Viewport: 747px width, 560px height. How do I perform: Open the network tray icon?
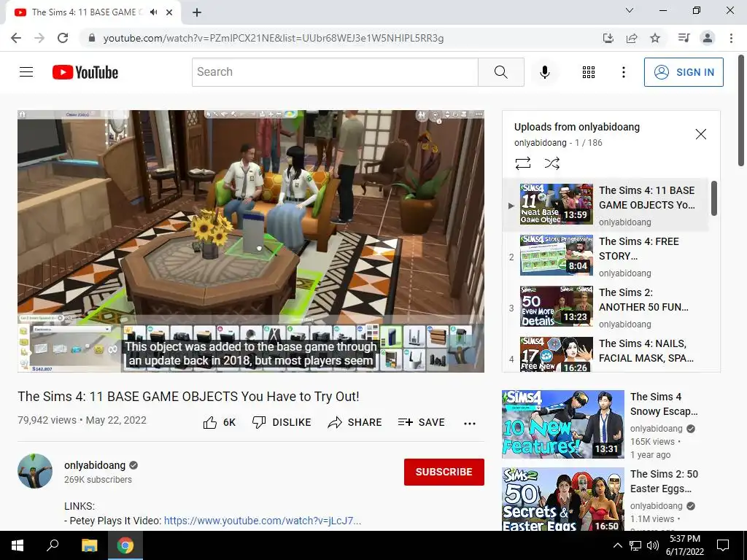click(635, 545)
